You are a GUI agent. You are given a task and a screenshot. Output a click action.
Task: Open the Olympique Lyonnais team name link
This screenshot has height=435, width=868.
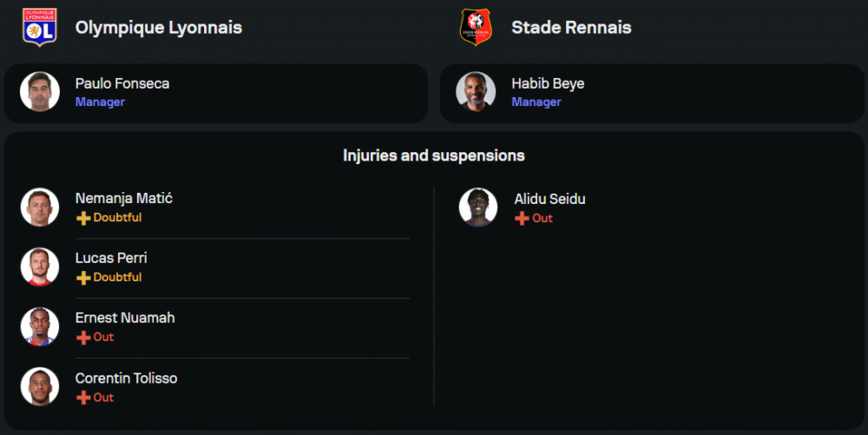click(x=158, y=28)
